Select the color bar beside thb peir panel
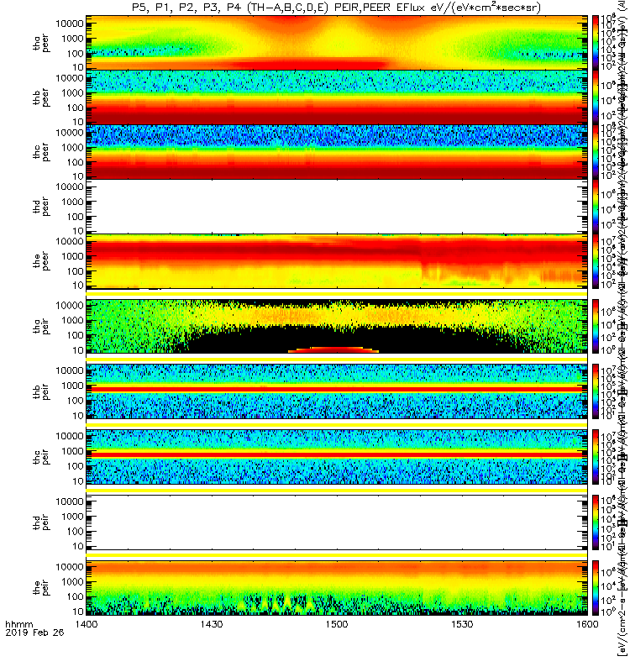Image resolution: width=630 pixels, height=672 pixels. [x=596, y=391]
